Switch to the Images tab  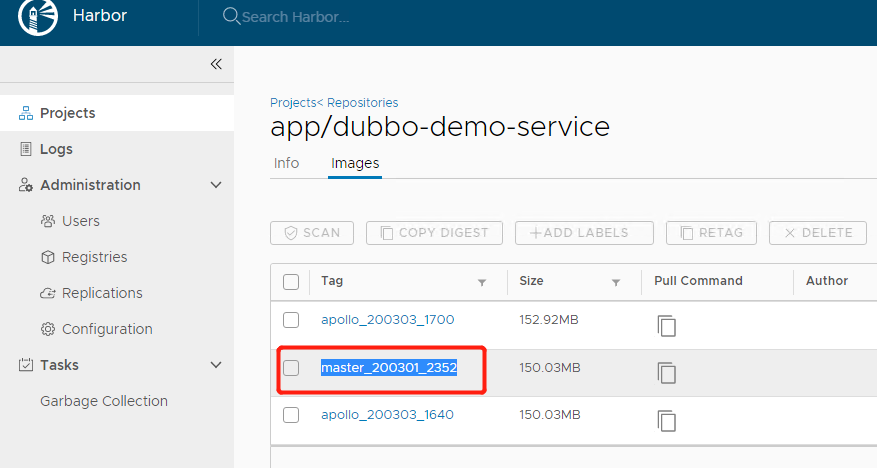[355, 163]
